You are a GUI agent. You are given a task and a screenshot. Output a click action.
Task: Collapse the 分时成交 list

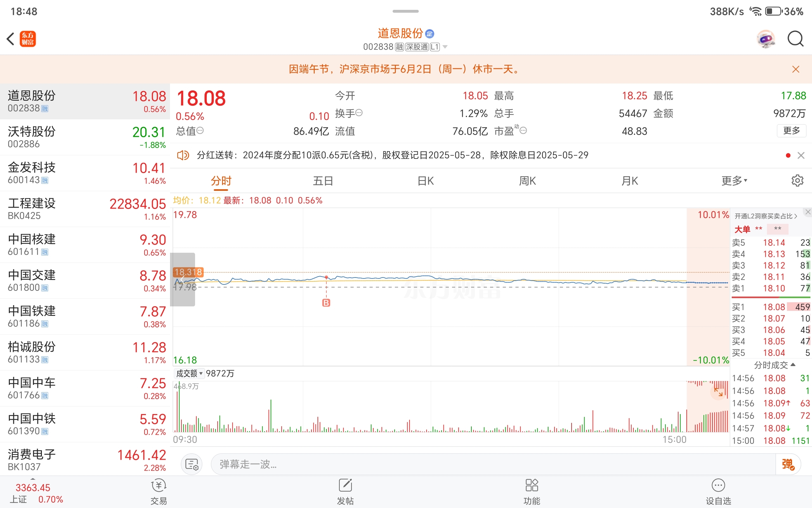[x=775, y=365]
